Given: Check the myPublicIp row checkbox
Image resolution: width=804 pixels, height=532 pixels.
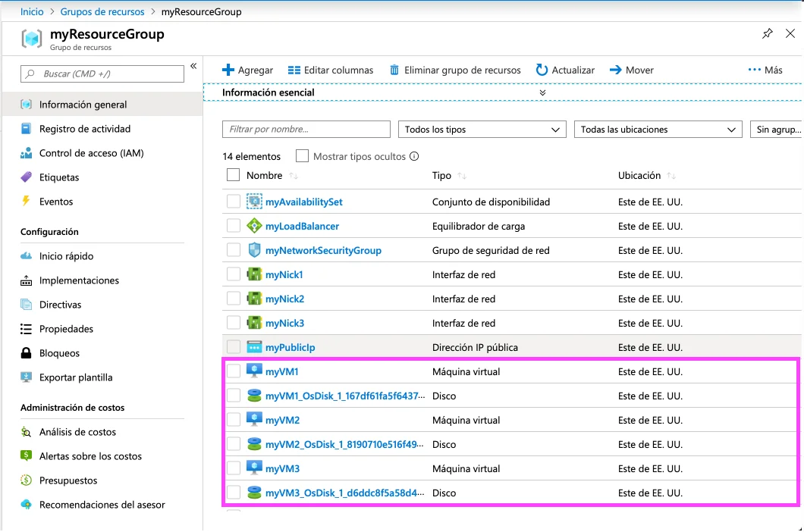Looking at the screenshot, I should pyautogui.click(x=234, y=347).
